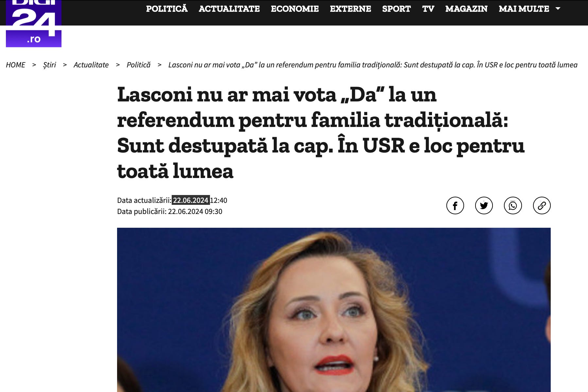Open Actualitate breadcrumb link

pos(91,65)
